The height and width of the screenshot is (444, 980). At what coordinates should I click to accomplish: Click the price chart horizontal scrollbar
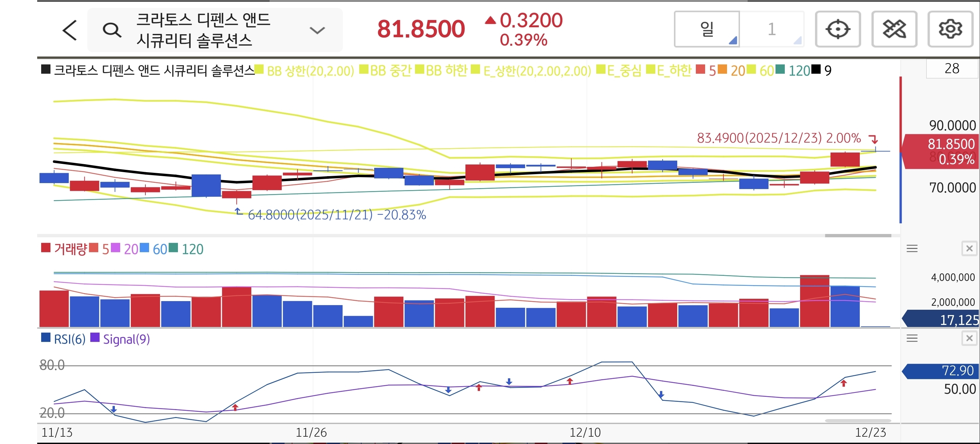[857, 236]
